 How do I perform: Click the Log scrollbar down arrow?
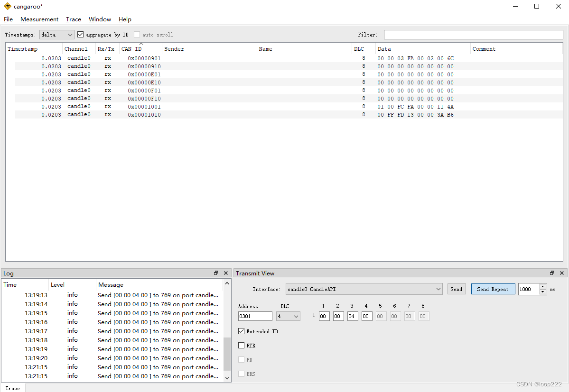[x=227, y=378]
